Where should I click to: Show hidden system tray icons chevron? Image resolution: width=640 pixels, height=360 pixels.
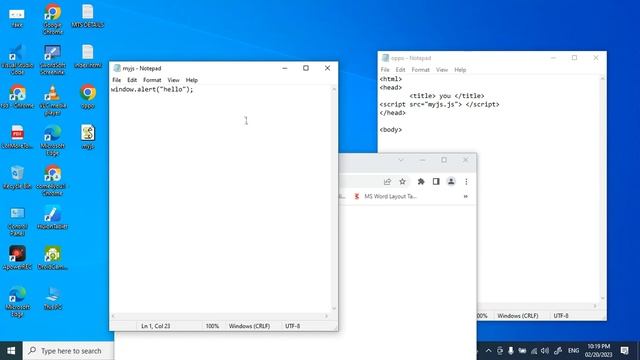[x=489, y=351]
